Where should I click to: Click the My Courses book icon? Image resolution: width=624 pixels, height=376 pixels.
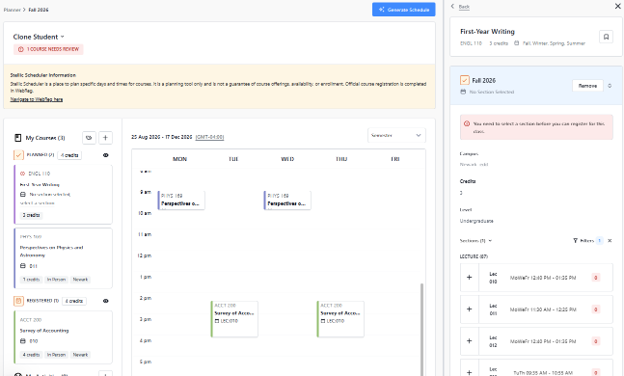18,138
